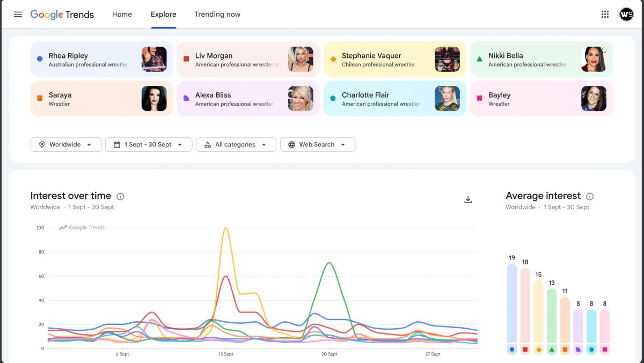Open the Worldwide location dropdown

[x=66, y=145]
